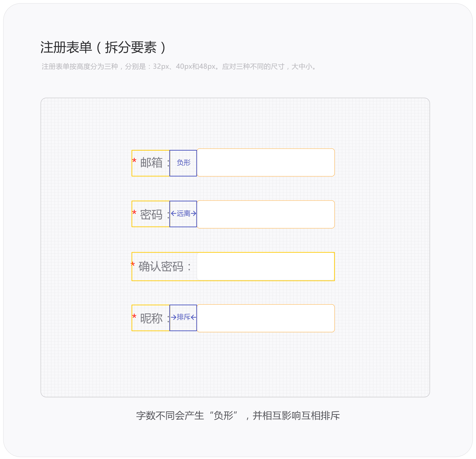Click the required asterisk before 确认密码
The width and height of the screenshot is (476, 459).
pyautogui.click(x=133, y=265)
